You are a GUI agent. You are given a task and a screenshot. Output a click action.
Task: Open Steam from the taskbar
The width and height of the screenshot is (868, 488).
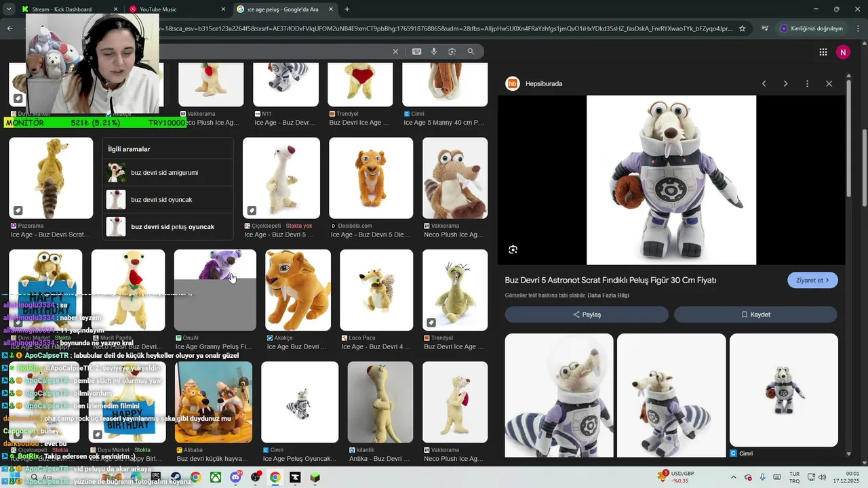[176, 477]
